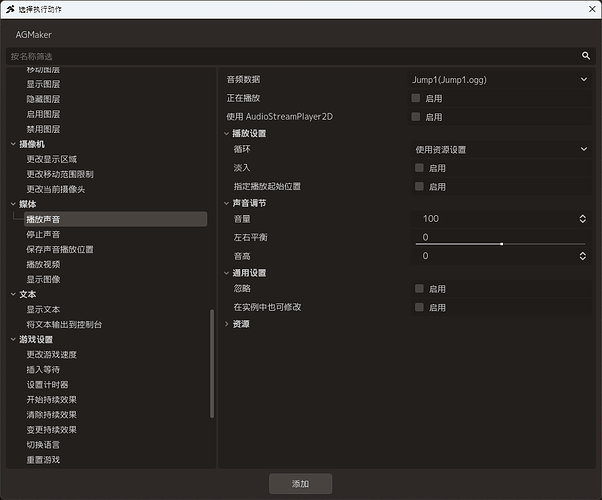Screen dimensions: 602x500
Task: Adjust the 音高 stepper arrows
Action: pyautogui.click(x=582, y=256)
